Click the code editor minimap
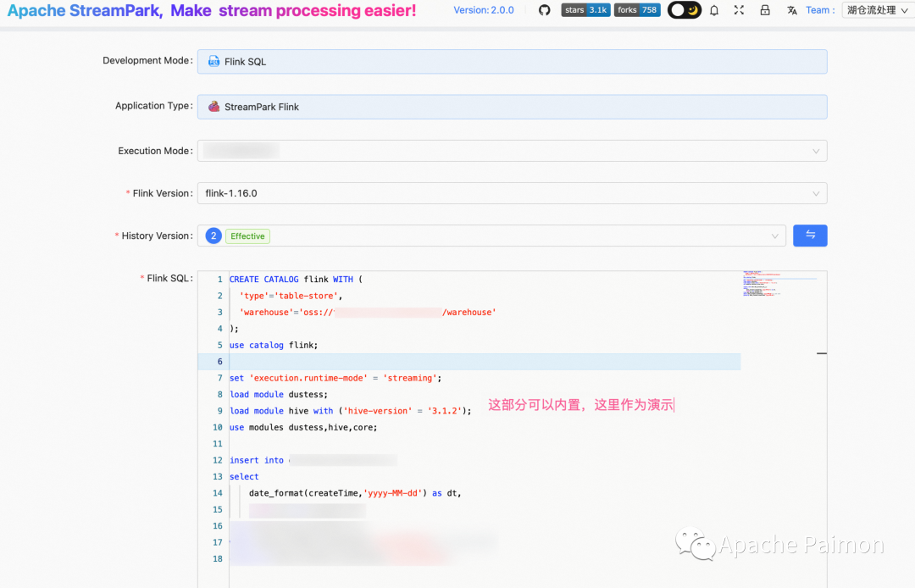This screenshot has height=588, width=915. 779,284
